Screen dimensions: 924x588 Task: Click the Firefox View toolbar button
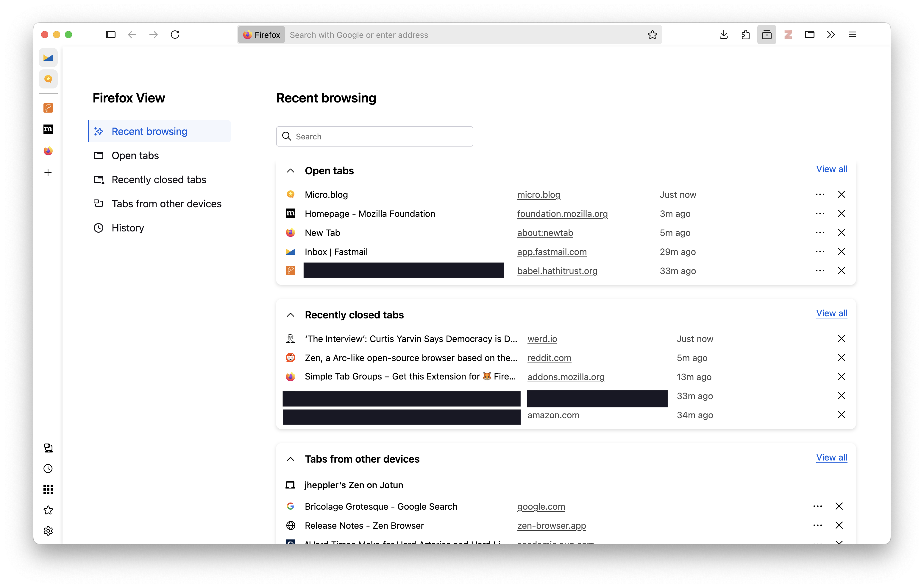click(767, 35)
